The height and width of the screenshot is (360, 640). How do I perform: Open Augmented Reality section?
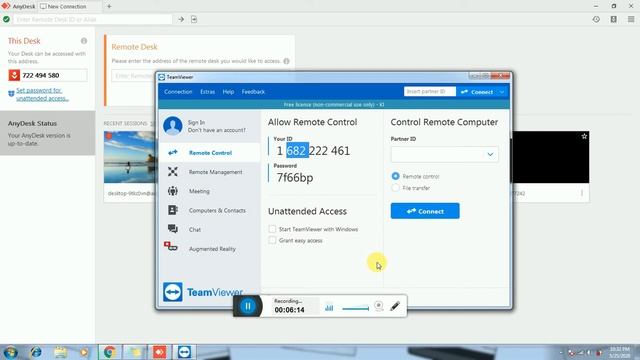[x=210, y=249]
